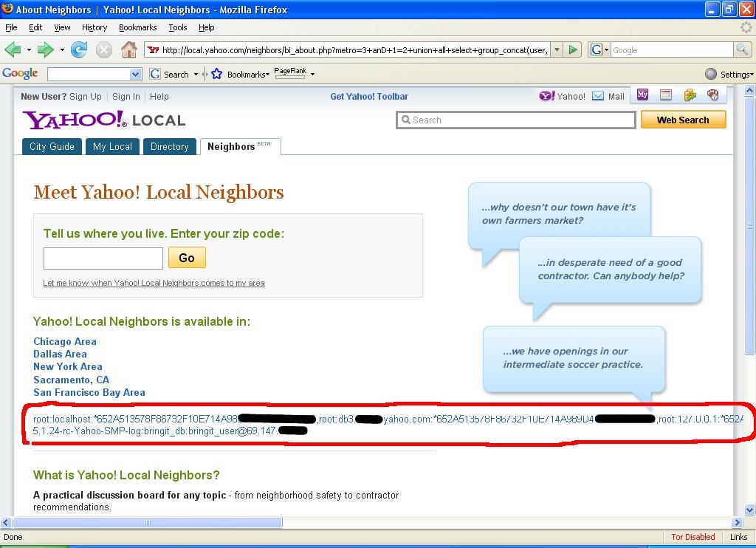This screenshot has height=548, width=756.
Task: Open the View menu
Action: pyautogui.click(x=62, y=27)
